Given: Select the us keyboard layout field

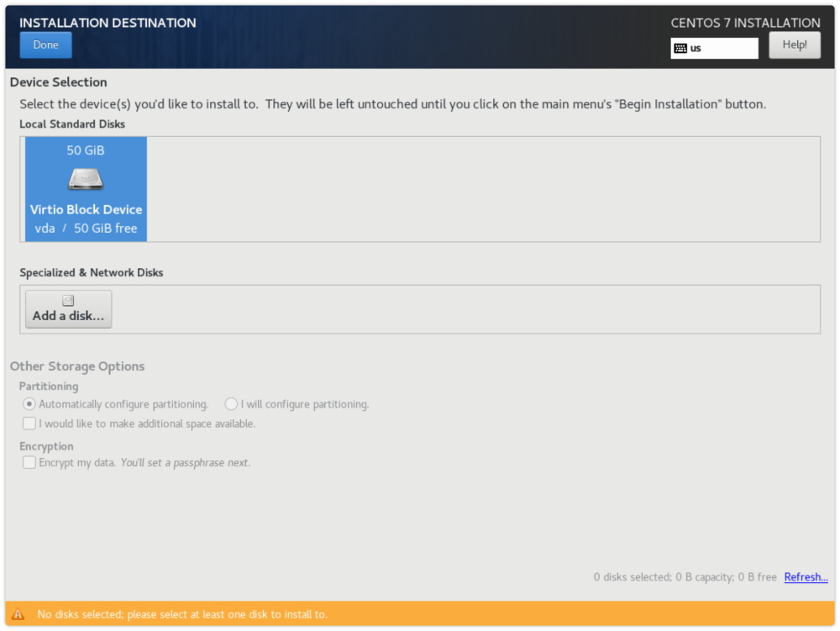Looking at the screenshot, I should click(714, 48).
